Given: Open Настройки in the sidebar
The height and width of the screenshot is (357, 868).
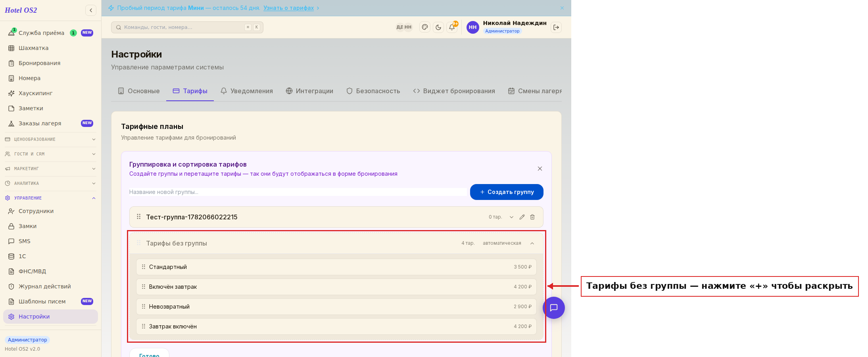Looking at the screenshot, I should (50, 317).
